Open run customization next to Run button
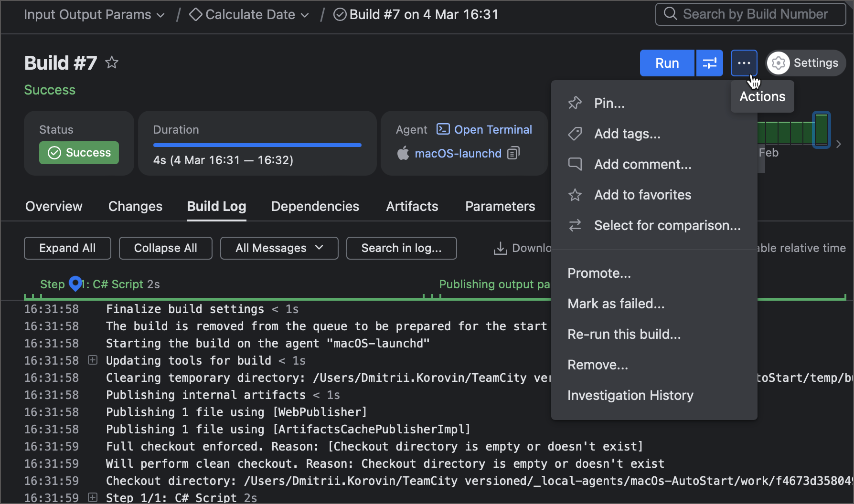 point(710,63)
